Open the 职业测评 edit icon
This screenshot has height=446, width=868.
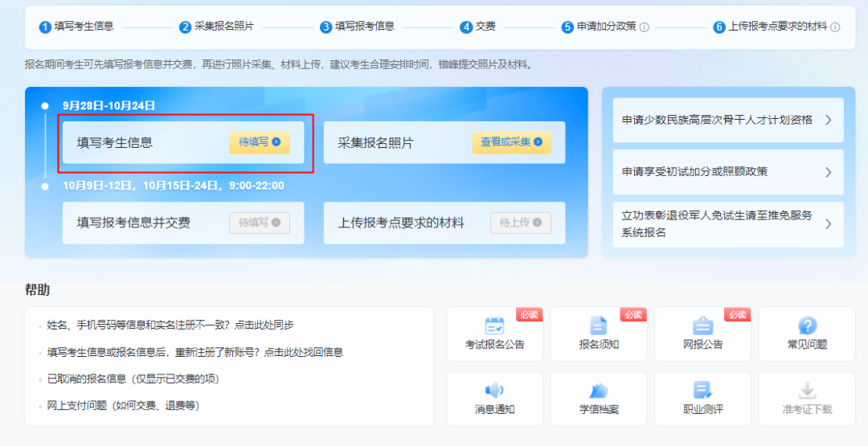[x=702, y=390]
